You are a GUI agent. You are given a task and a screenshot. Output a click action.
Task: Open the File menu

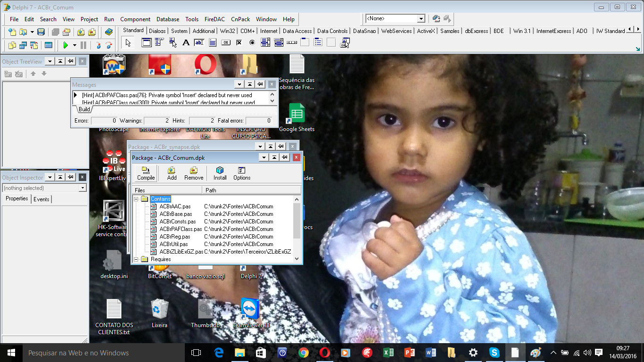click(x=14, y=19)
